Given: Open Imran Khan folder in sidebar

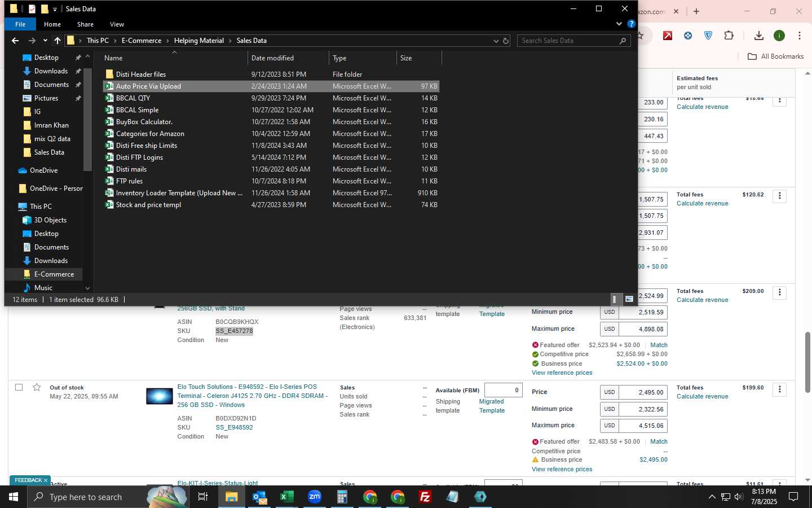Looking at the screenshot, I should tap(51, 125).
